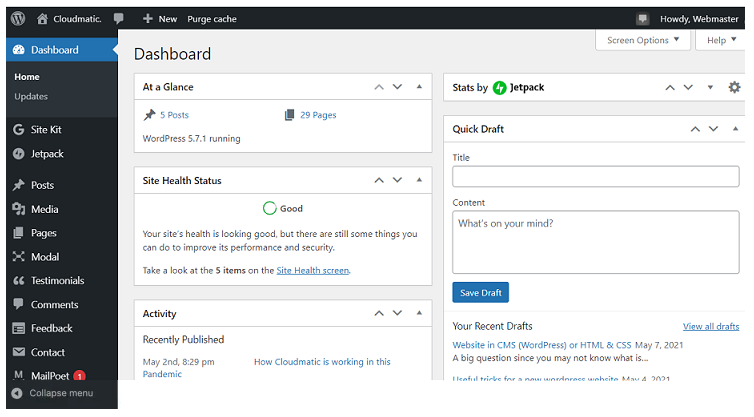The image size is (754, 417).
Task: Click the MailPoet M icon
Action: click(19, 375)
